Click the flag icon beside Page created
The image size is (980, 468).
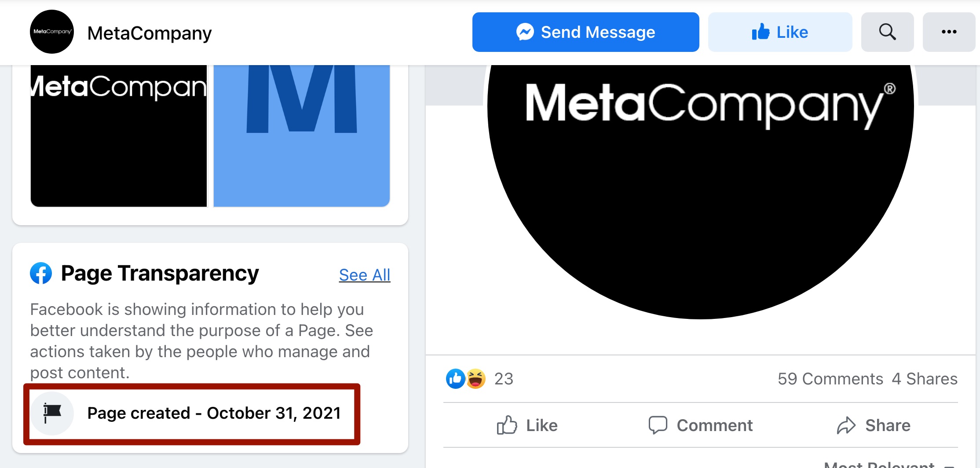tap(52, 413)
